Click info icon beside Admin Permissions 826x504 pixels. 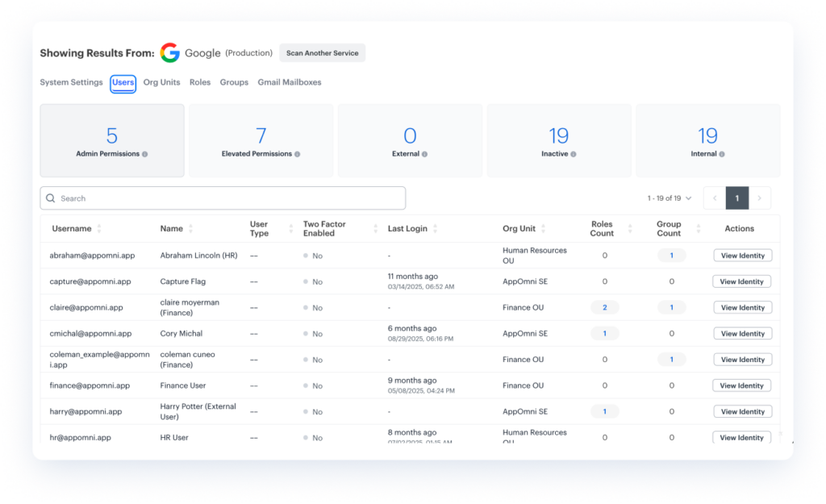tap(145, 154)
